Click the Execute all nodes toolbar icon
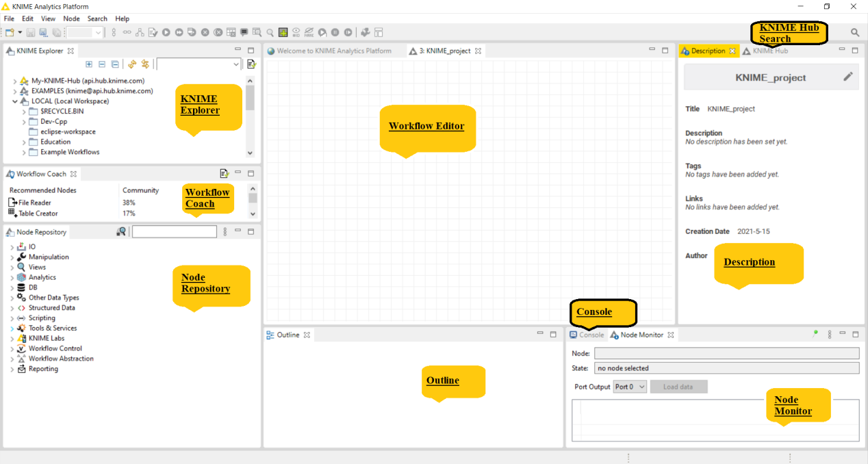This screenshot has width=868, height=464. (x=179, y=32)
